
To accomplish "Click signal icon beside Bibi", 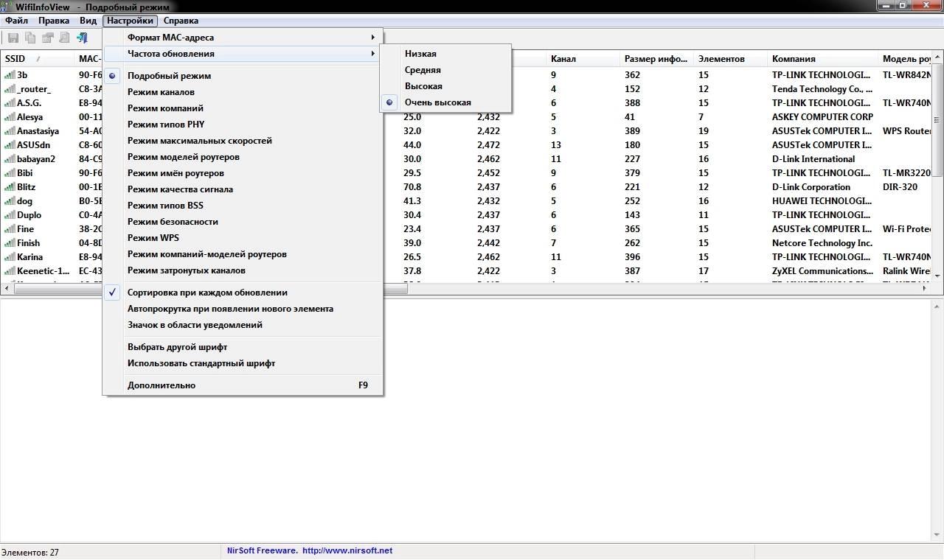I will point(9,173).
